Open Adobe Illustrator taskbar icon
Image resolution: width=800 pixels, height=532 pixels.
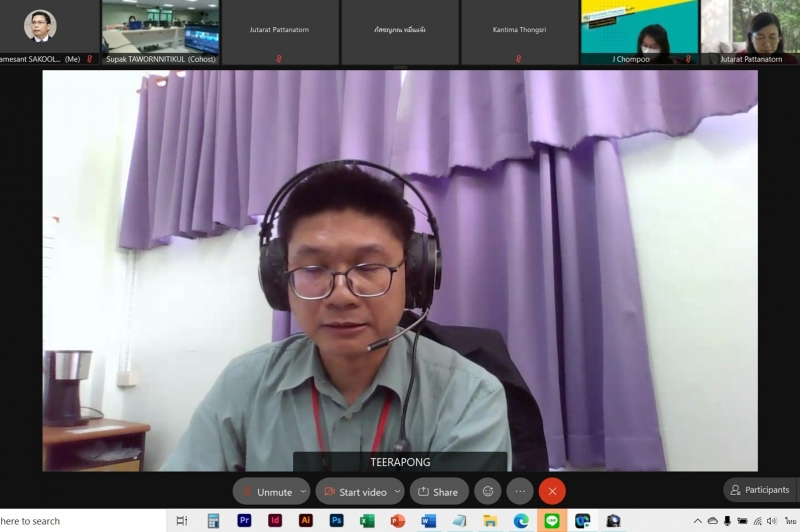[306, 521]
